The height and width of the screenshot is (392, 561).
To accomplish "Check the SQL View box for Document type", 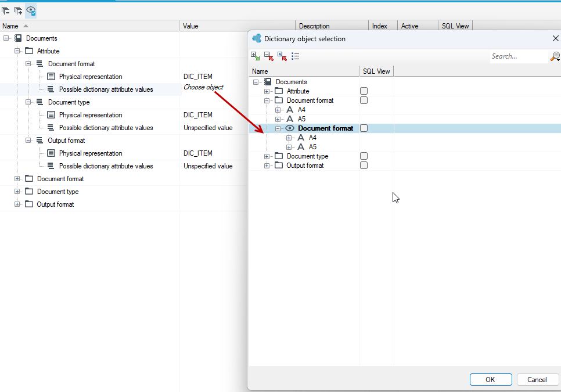I will (364, 156).
